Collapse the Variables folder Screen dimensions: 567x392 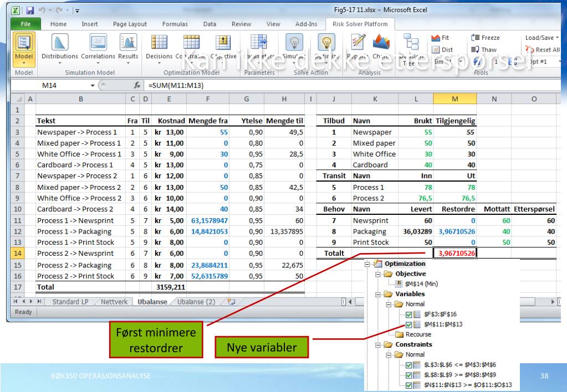378,294
